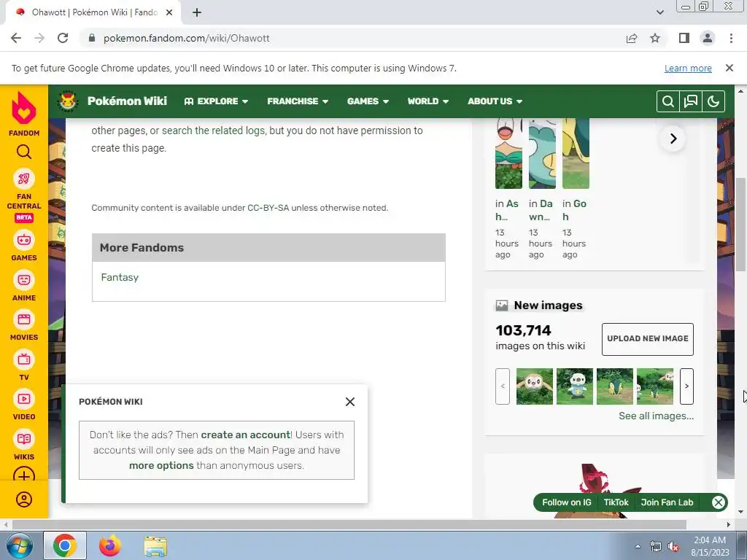This screenshot has height=560, width=747.
Task: Dismiss the social links bar
Action: point(719,502)
